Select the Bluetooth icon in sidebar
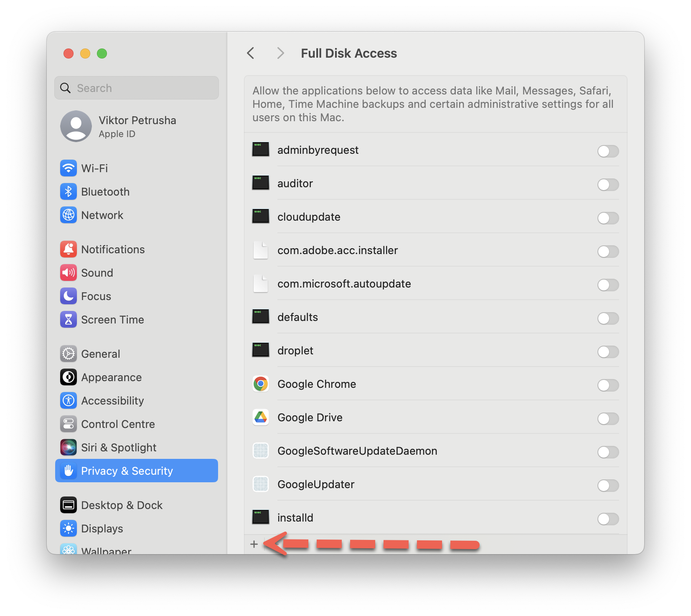Screen dimensions: 691x616 coord(69,192)
